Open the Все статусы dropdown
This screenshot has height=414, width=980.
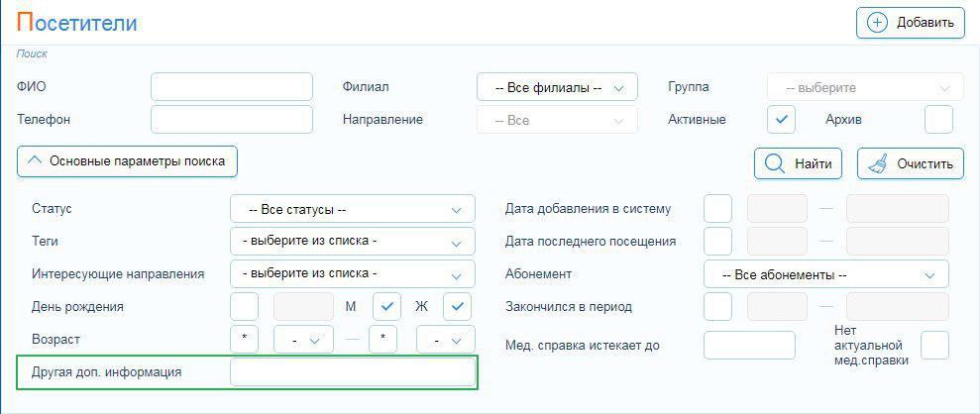click(352, 209)
